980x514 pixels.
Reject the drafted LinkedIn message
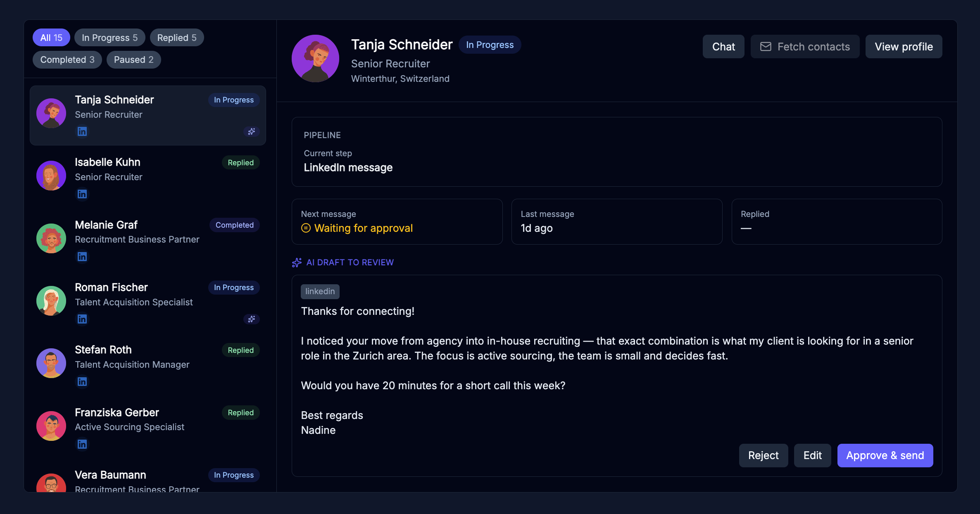[763, 455]
